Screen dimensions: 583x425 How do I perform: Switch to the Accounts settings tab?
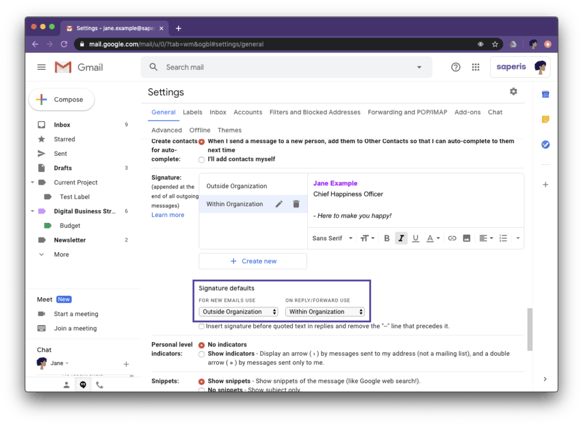pos(248,112)
